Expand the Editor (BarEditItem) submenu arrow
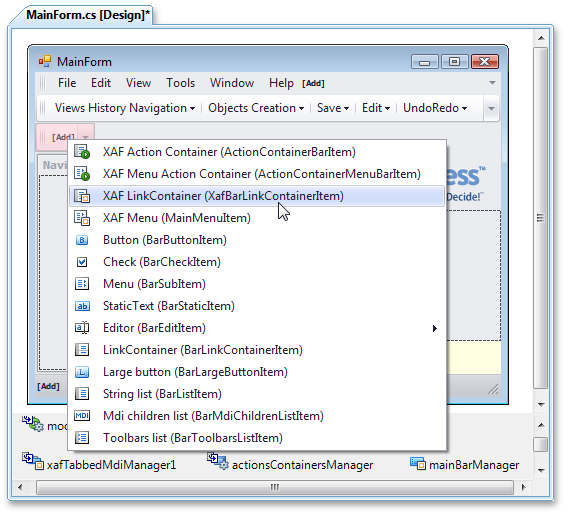567x516 pixels. pos(435,328)
